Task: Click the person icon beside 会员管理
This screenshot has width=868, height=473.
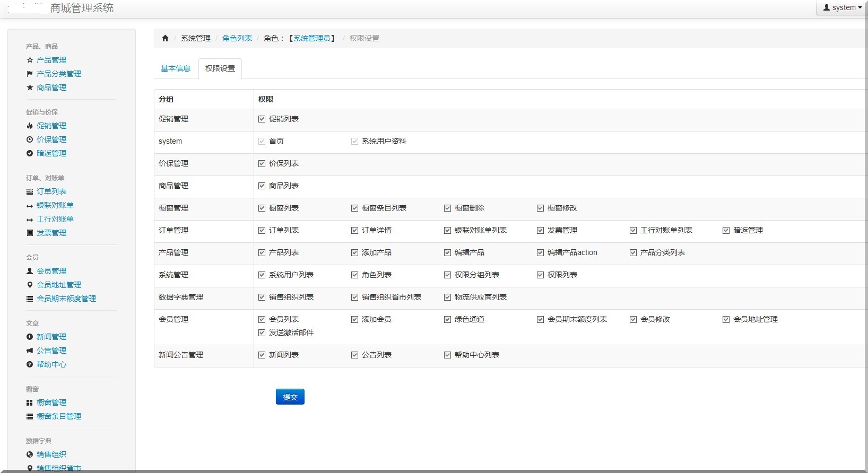Action: click(30, 271)
